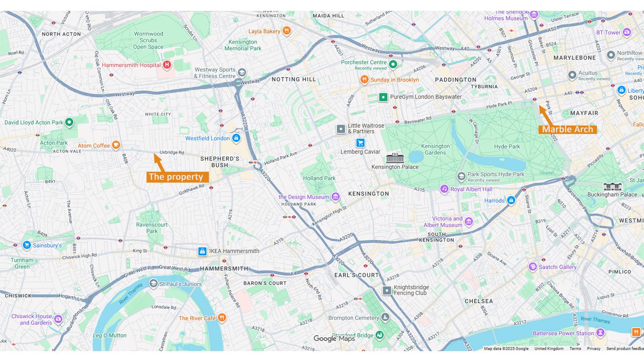Image resolution: width=644 pixels, height=362 pixels.
Task: Click the orange Marble Arch label
Action: click(568, 129)
